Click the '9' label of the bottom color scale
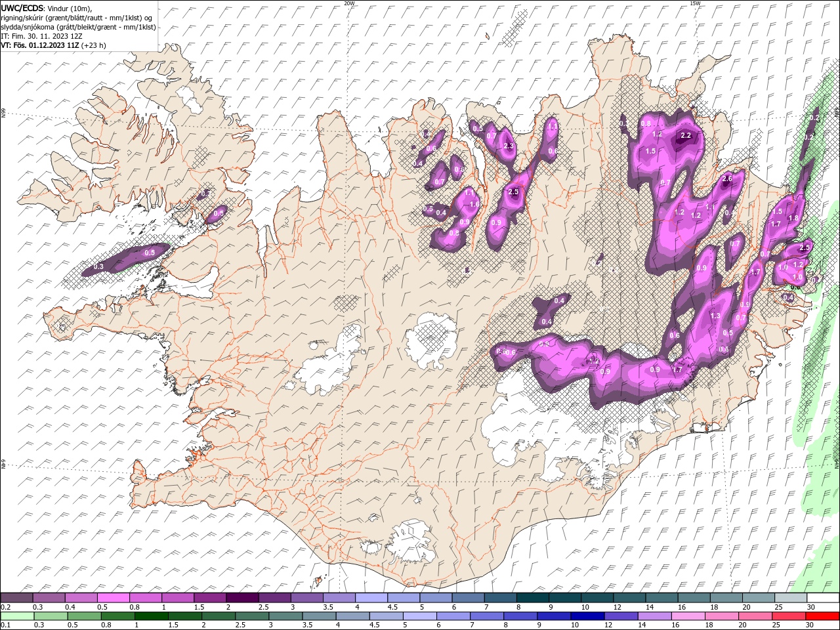 (x=539, y=625)
